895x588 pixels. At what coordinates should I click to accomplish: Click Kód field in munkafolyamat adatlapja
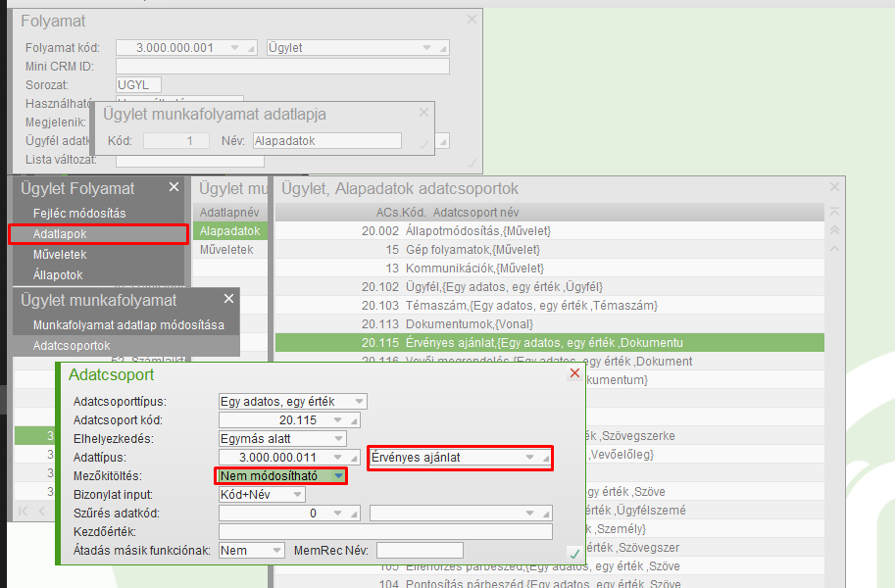pos(175,140)
